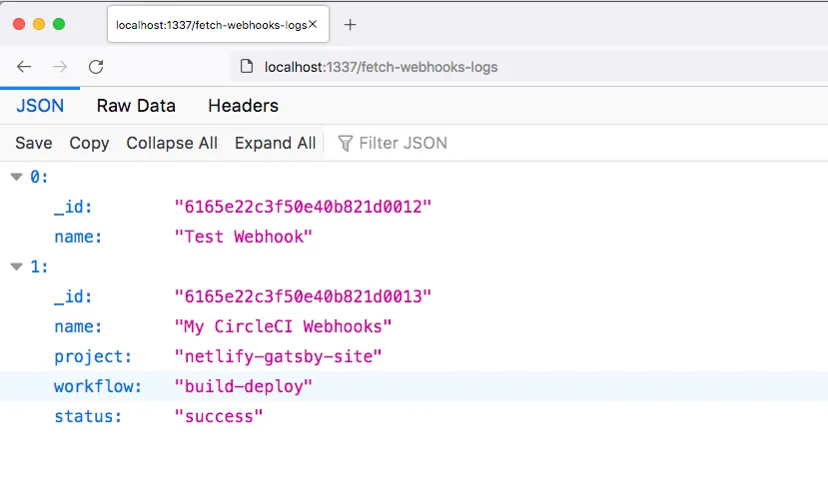The height and width of the screenshot is (504, 828).
Task: Select the value "Test Webhook"
Action: [244, 237]
